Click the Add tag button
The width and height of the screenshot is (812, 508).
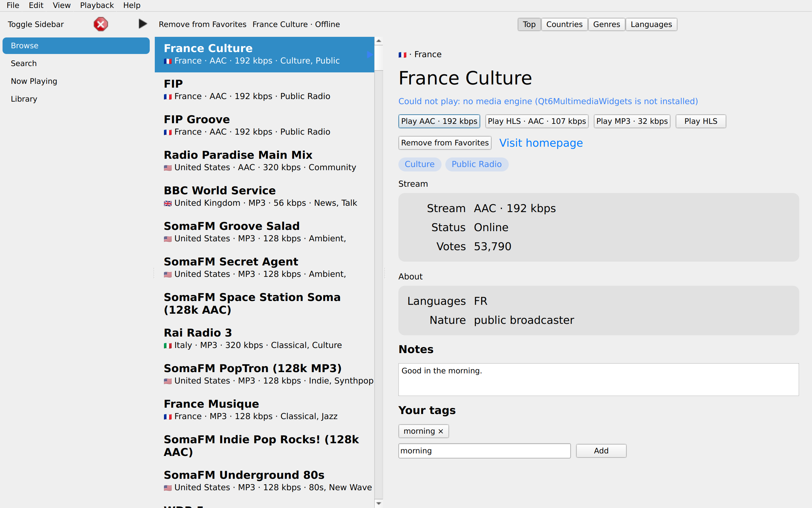coord(601,451)
